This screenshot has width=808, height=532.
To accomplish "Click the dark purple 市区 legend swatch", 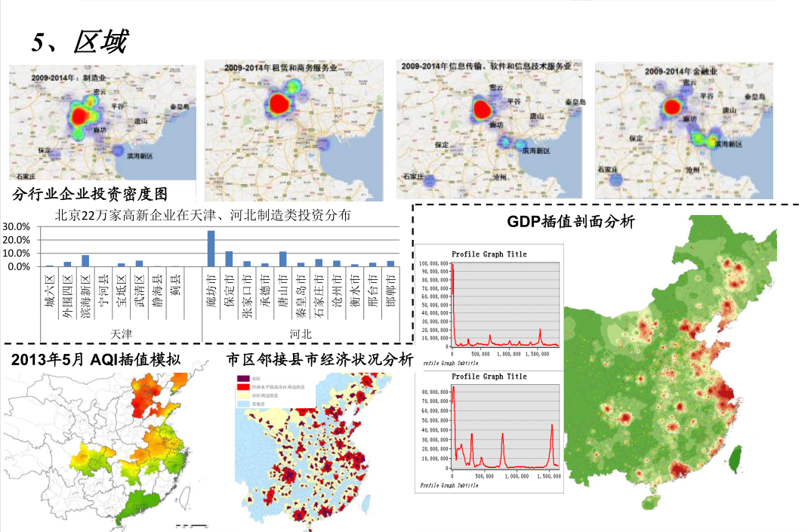I will 243,378.
